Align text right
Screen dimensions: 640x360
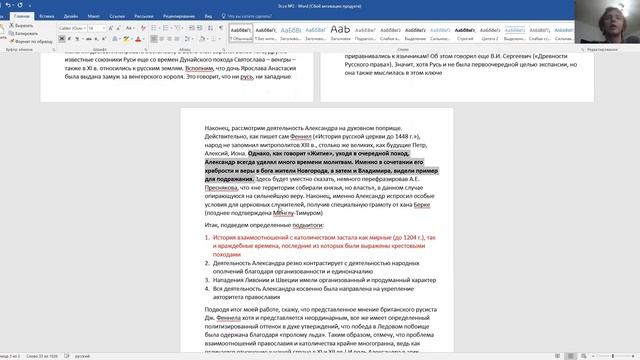pyautogui.click(x=169, y=39)
